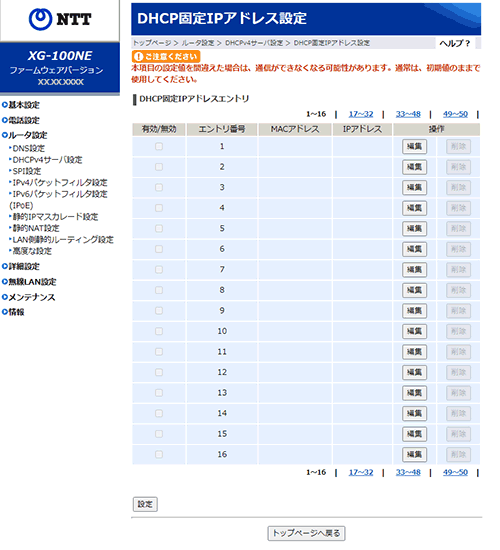Expand the メンテナンス menu section

(x=29, y=297)
